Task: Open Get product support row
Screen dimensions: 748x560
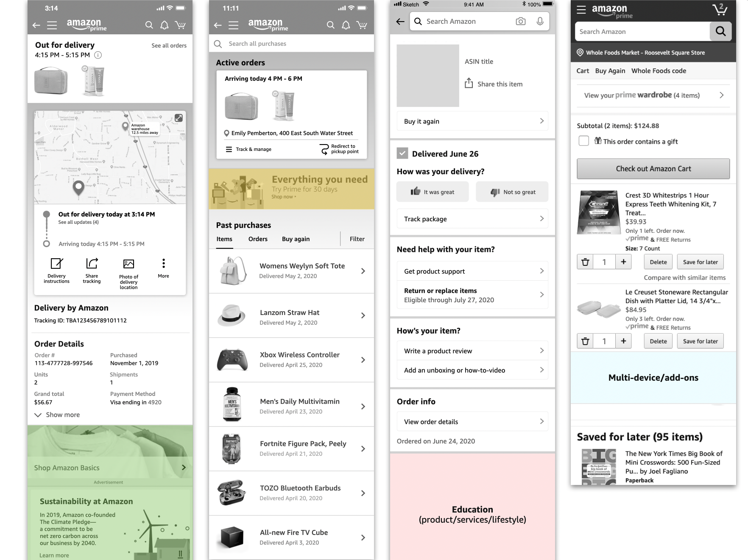Action: 472,271
